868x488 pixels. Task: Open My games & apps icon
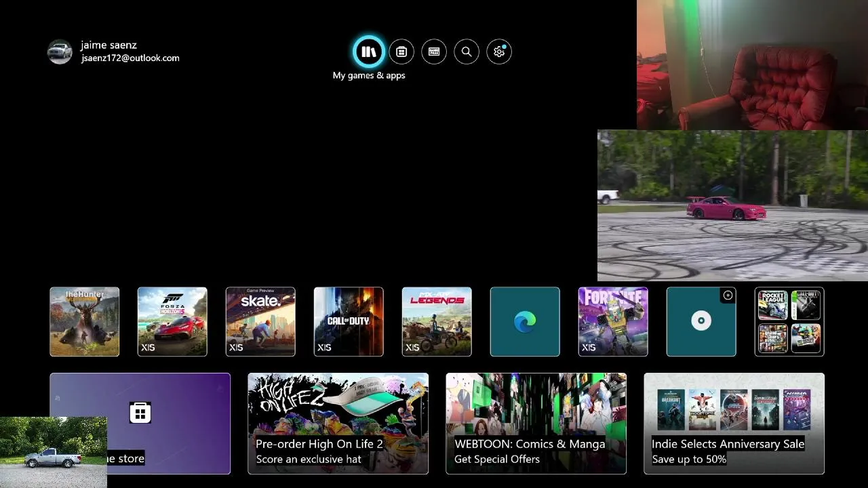tap(369, 52)
